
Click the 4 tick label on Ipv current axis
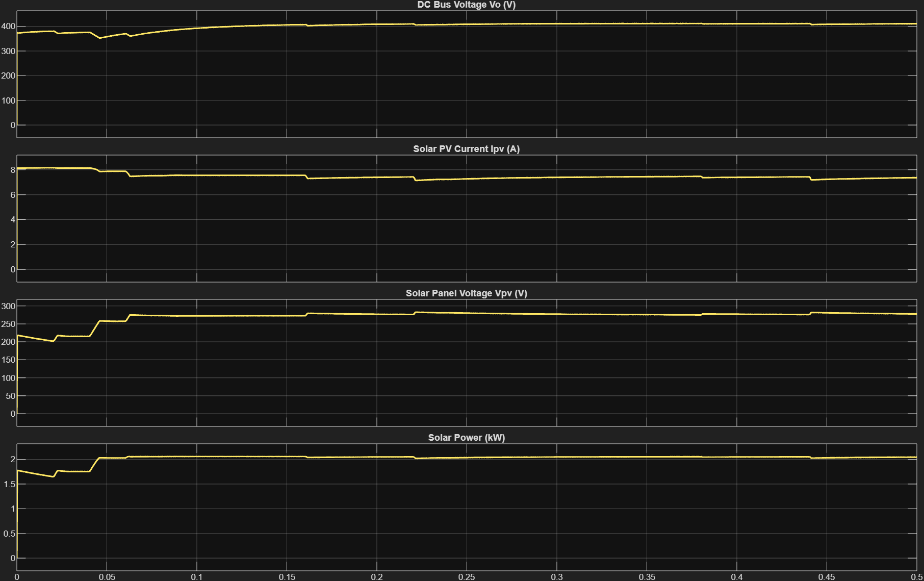(x=13, y=220)
